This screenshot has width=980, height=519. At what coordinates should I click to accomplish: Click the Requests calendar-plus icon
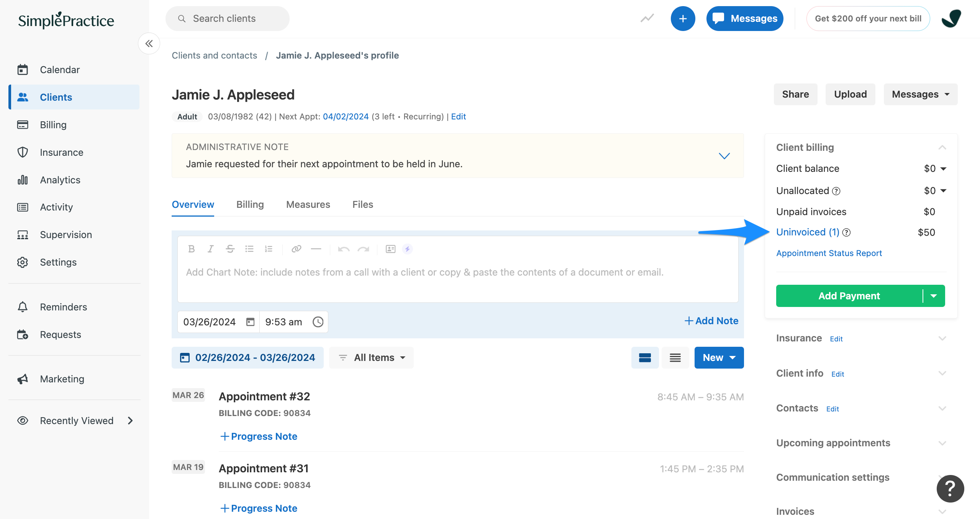click(x=23, y=335)
